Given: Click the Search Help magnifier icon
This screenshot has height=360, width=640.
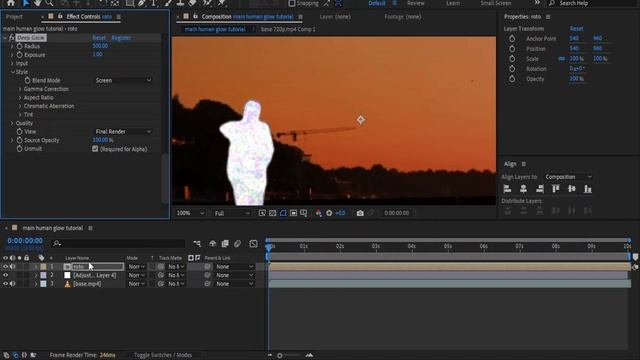Looking at the screenshot, I should coord(552,3).
